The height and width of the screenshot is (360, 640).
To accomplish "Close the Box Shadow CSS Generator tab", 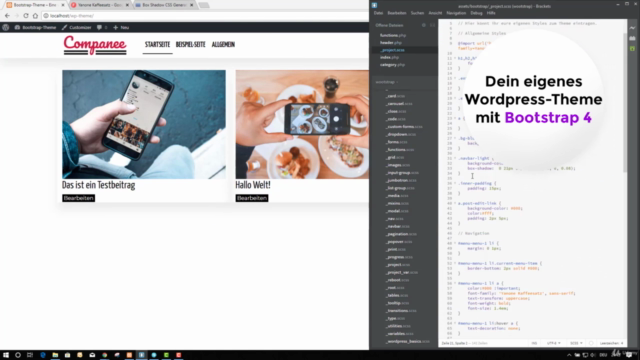I will pos(191,5).
